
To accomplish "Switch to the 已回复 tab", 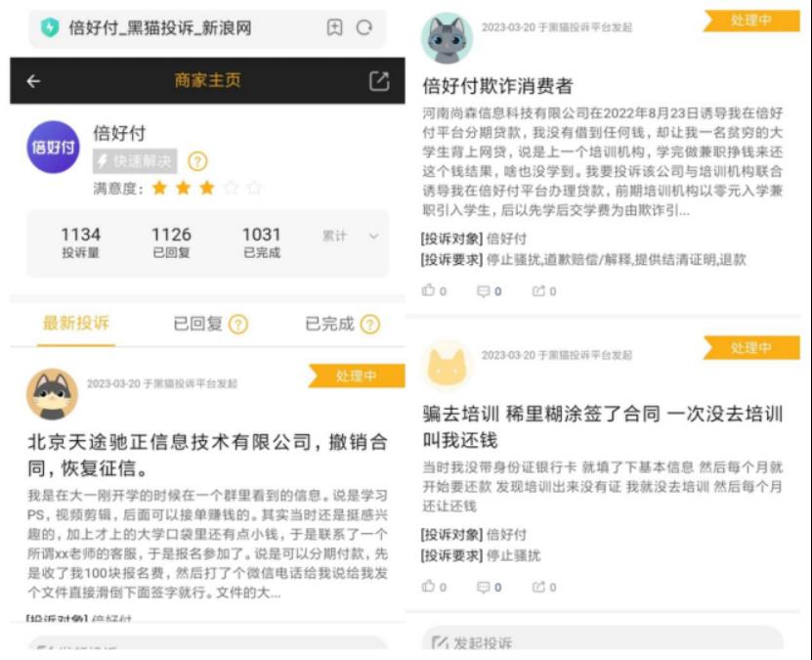I will pyautogui.click(x=197, y=324).
